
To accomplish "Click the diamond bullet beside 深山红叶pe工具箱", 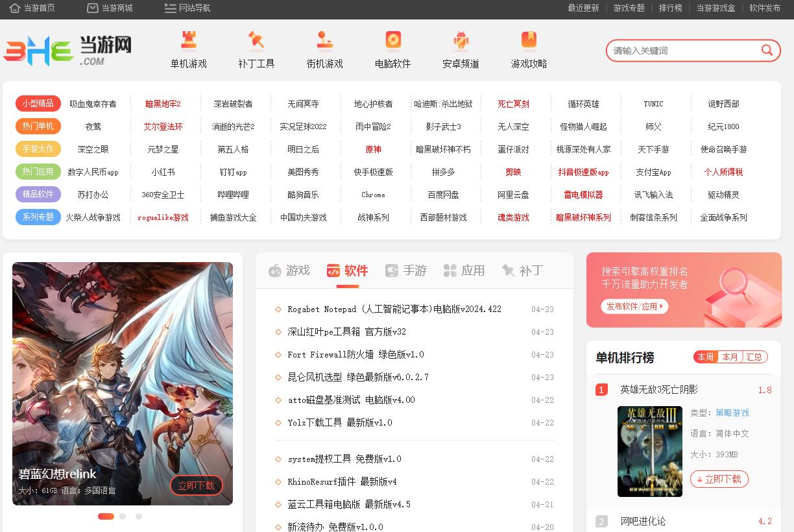I will tap(278, 332).
